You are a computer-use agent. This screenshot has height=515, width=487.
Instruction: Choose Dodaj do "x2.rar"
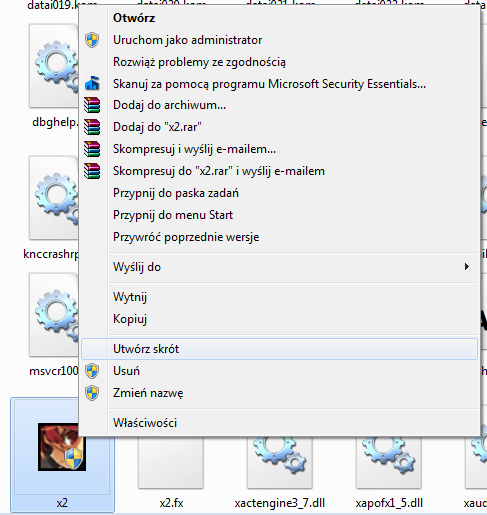pyautogui.click(x=279, y=127)
